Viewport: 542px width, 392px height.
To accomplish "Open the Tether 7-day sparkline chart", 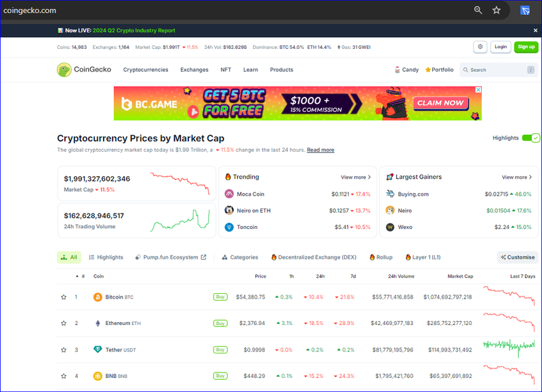I will click(x=509, y=348).
